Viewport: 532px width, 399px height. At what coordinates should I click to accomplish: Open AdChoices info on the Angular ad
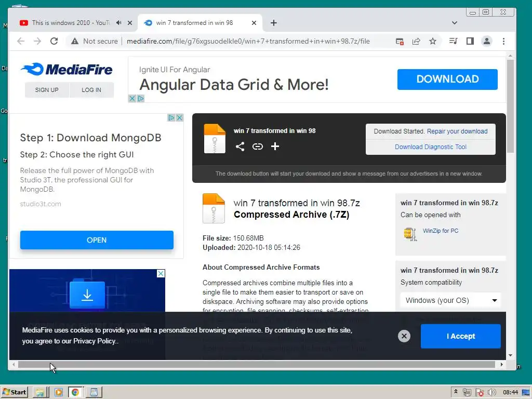[x=141, y=98]
